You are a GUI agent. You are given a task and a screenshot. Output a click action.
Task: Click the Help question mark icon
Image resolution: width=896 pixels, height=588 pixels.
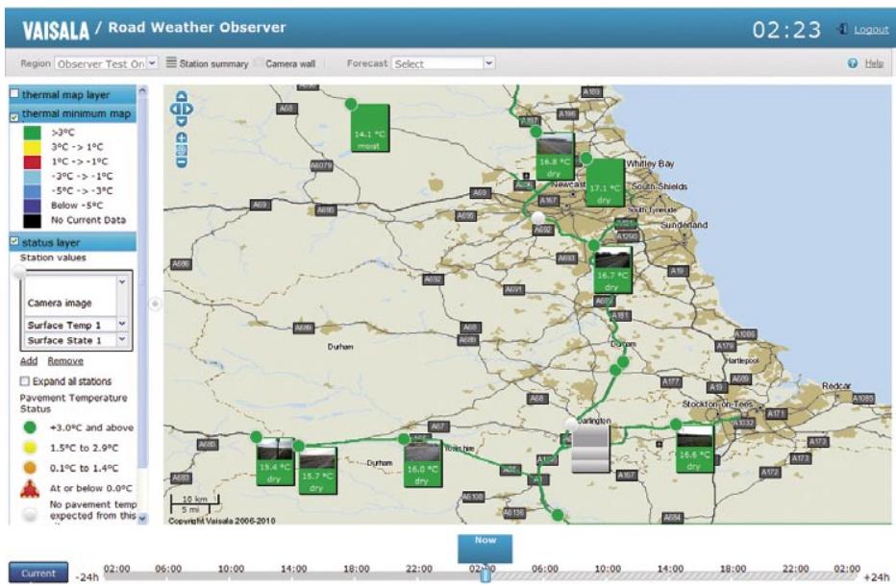(x=851, y=63)
